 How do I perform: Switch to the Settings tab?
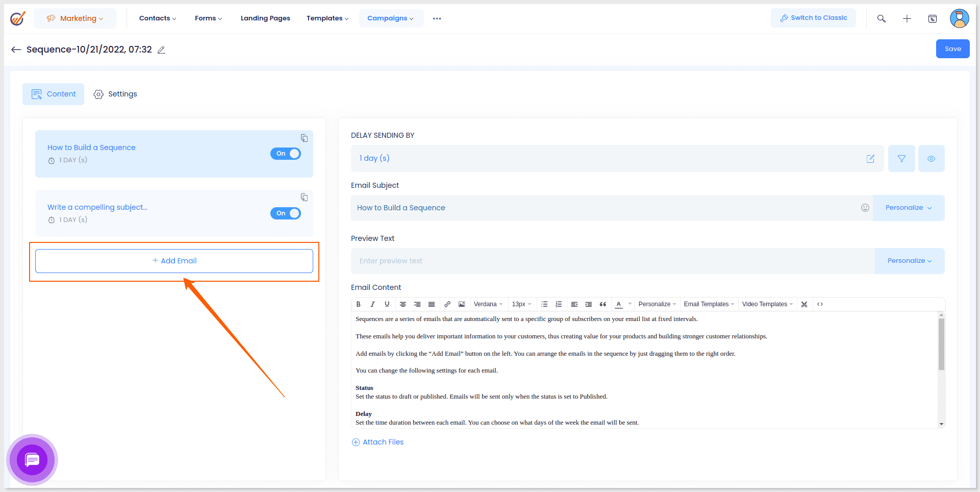[x=115, y=94]
